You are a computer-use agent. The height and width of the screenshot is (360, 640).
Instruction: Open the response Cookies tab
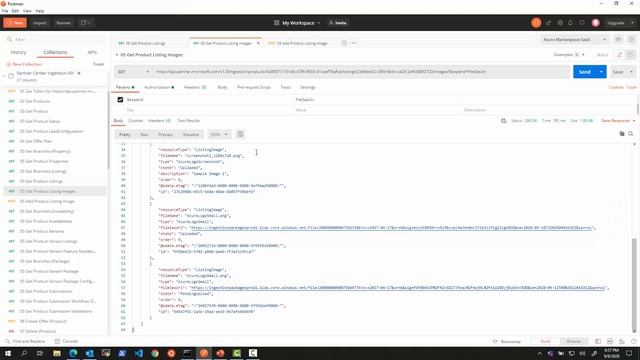click(136, 121)
